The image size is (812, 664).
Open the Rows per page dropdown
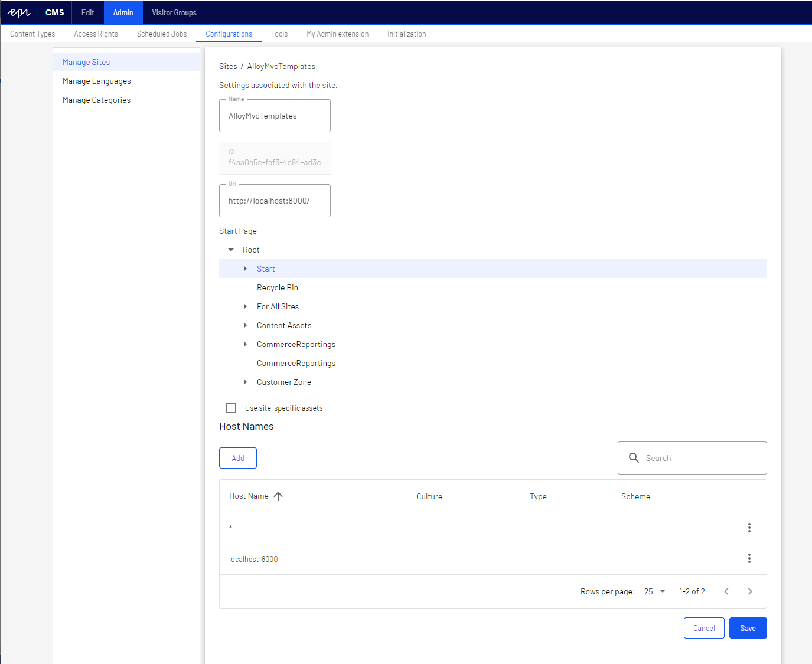coord(655,591)
